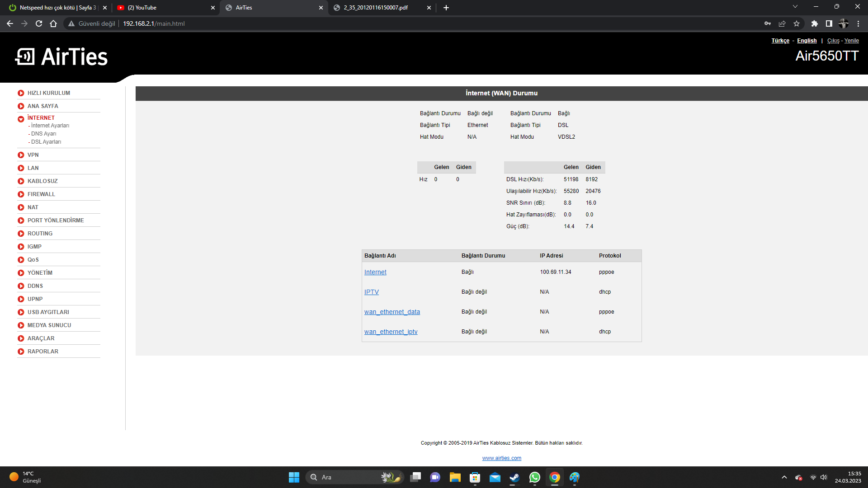Click the red arrow icon beside FIREWALL
868x488 pixels.
(21, 194)
